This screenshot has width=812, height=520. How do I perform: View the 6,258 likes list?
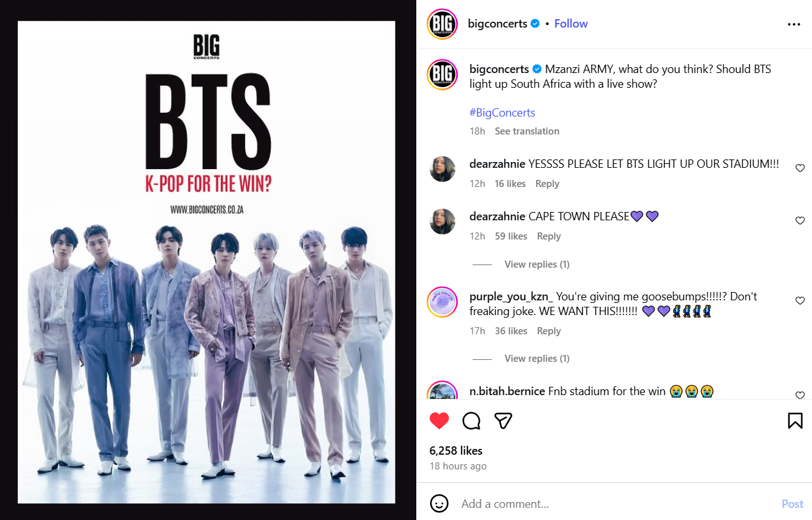(x=456, y=451)
